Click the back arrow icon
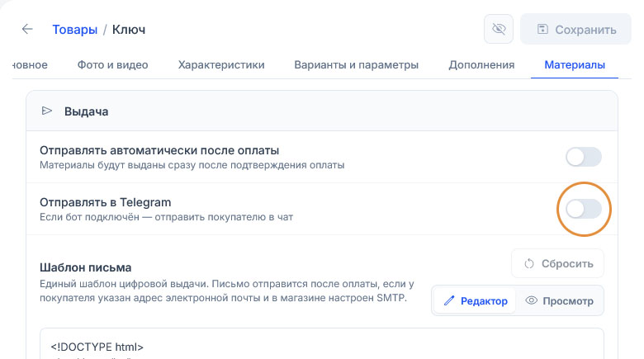Viewport: 644px width, 359px height. [27, 29]
